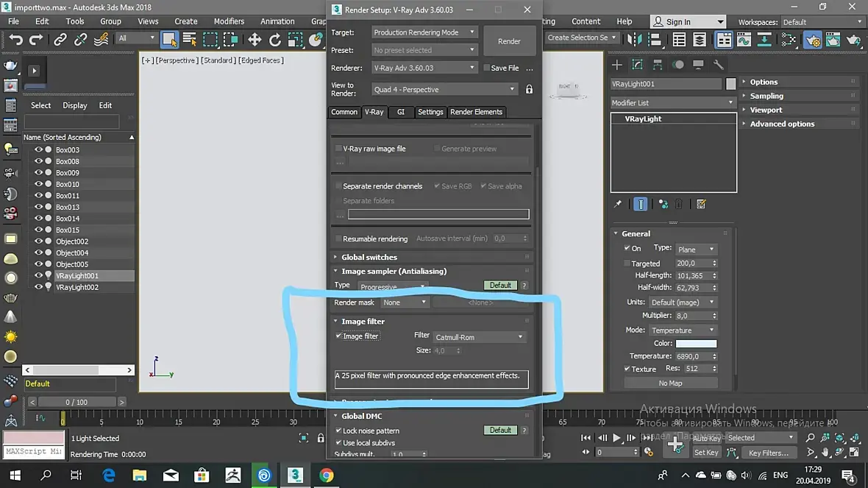Open the Render mask None dropdown

(405, 303)
